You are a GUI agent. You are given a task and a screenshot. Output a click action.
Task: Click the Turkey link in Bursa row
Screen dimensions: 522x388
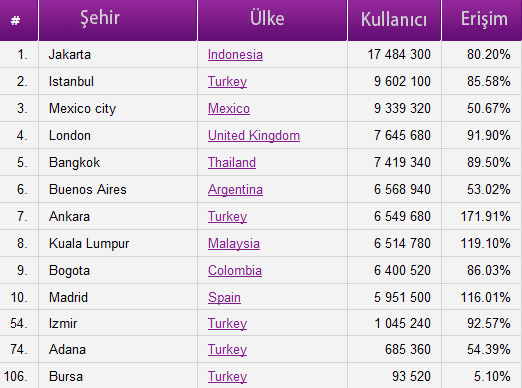227,377
